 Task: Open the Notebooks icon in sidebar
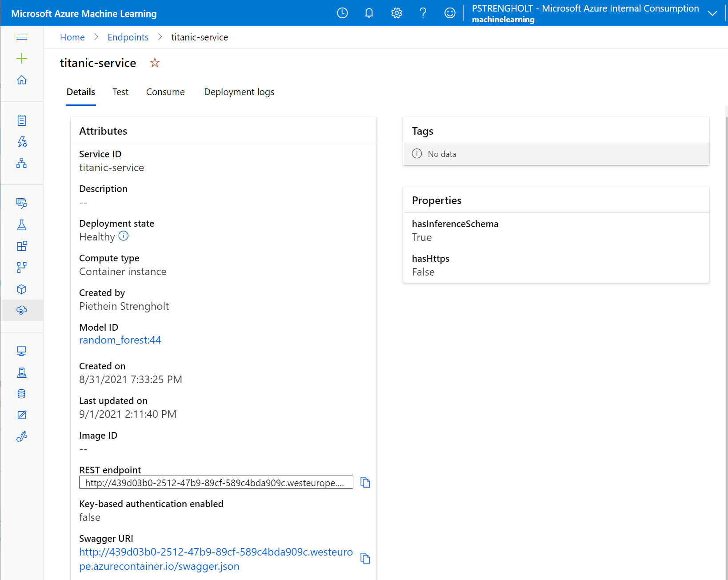(22, 120)
